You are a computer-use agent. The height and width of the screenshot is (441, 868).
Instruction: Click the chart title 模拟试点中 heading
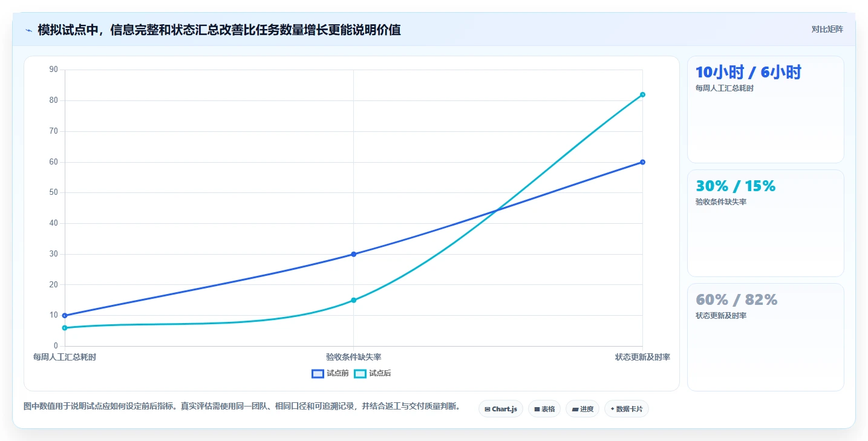coord(219,30)
